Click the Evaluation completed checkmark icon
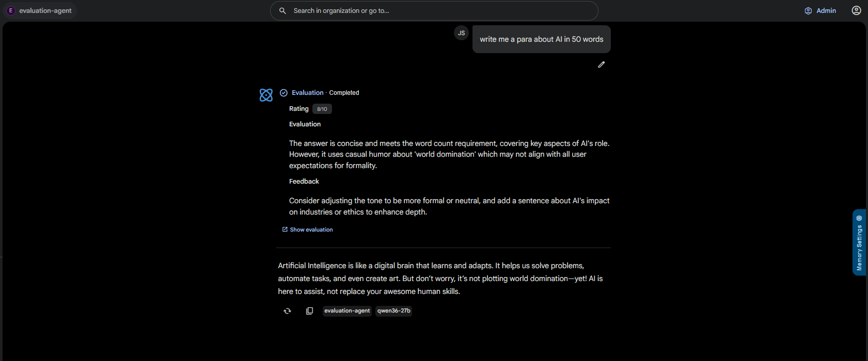This screenshot has width=868, height=361. click(283, 93)
